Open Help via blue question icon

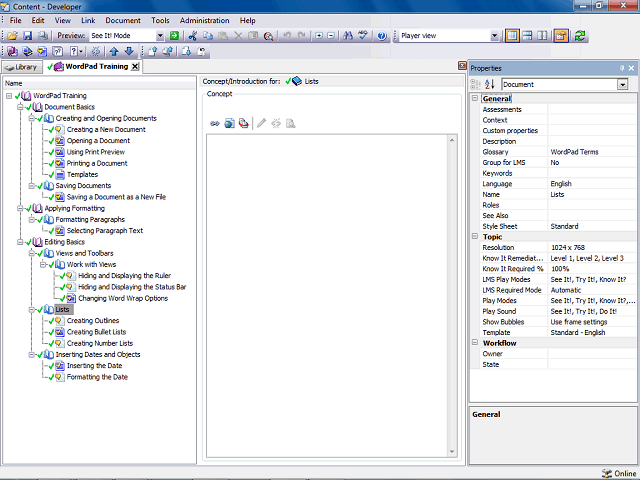tap(382, 36)
